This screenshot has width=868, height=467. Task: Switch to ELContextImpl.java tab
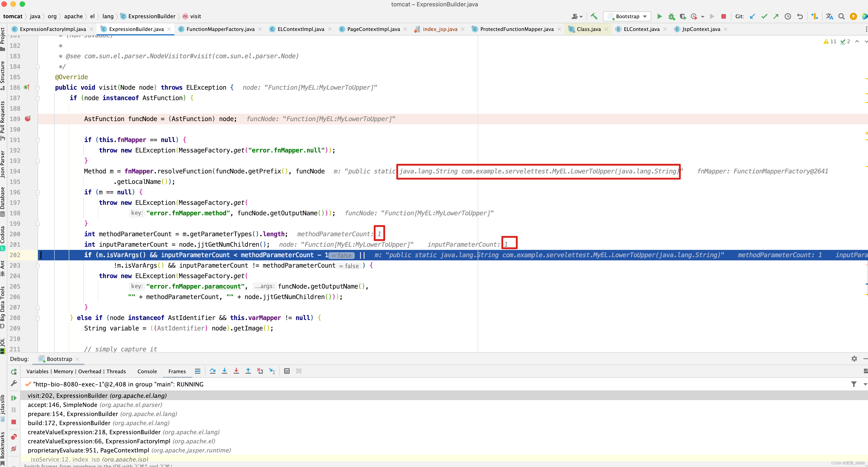[x=301, y=29]
